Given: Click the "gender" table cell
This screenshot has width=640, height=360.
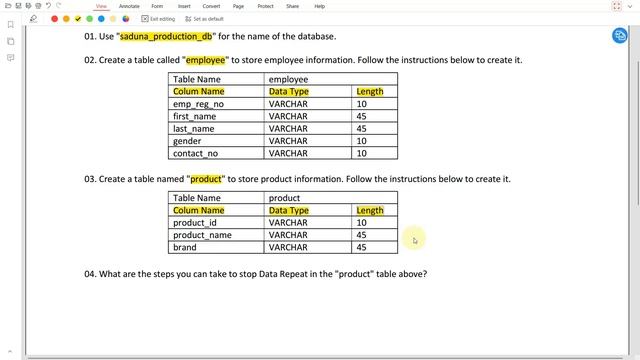Looking at the screenshot, I should click(216, 141).
